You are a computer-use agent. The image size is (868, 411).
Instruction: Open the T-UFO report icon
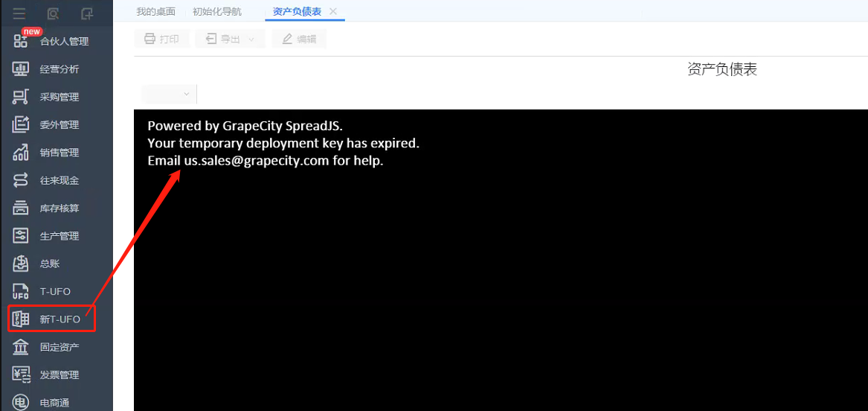[21, 291]
